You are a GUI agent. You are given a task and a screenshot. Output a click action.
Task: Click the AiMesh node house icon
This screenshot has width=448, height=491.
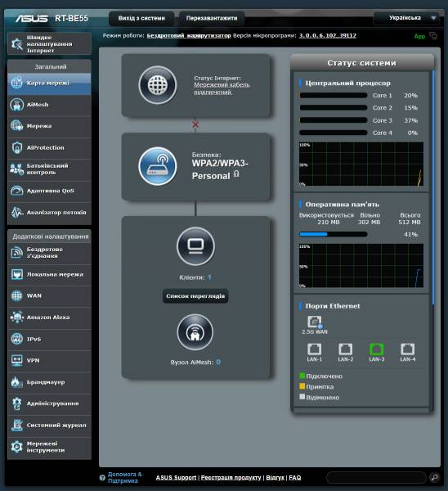coord(195,332)
